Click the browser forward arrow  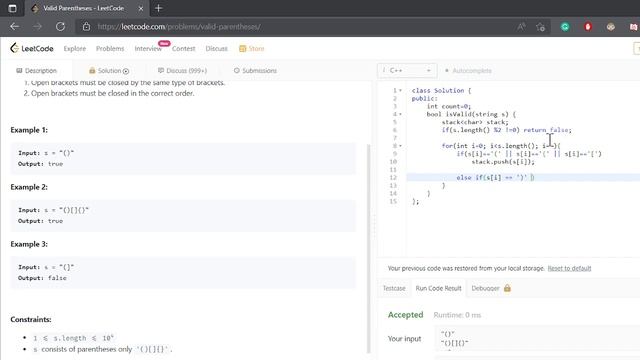point(38,27)
